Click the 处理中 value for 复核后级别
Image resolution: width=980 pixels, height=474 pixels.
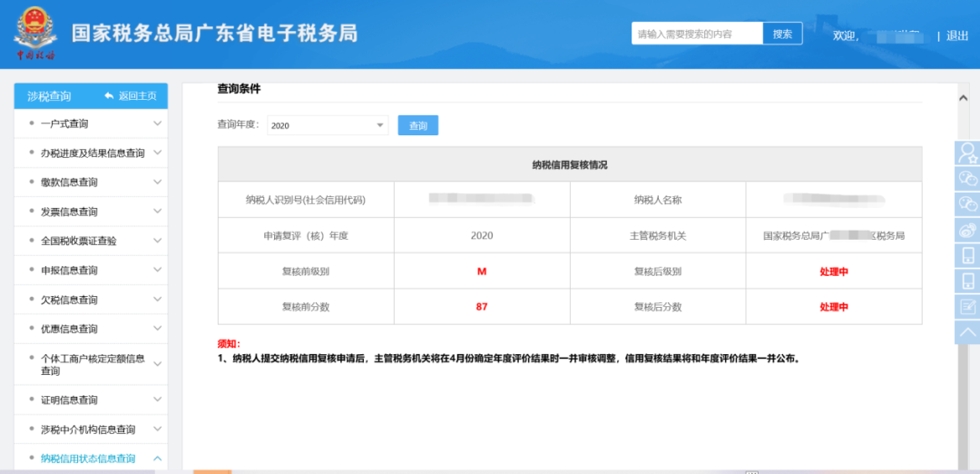834,272
